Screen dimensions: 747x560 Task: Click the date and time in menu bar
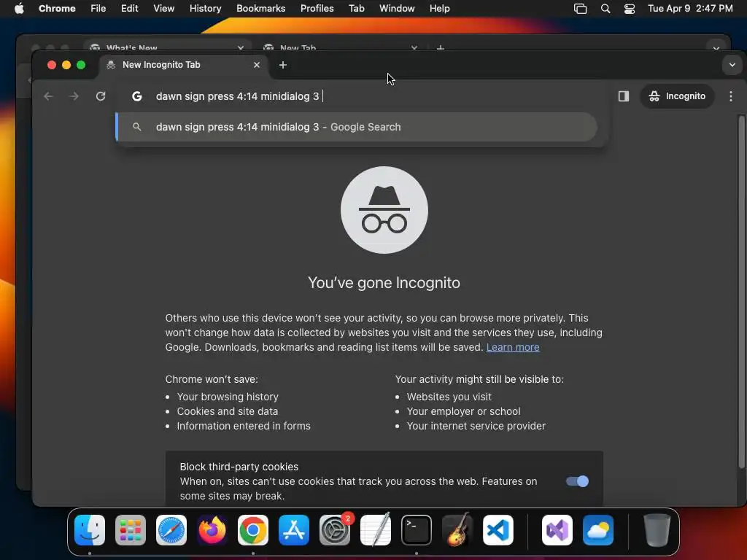(x=690, y=9)
